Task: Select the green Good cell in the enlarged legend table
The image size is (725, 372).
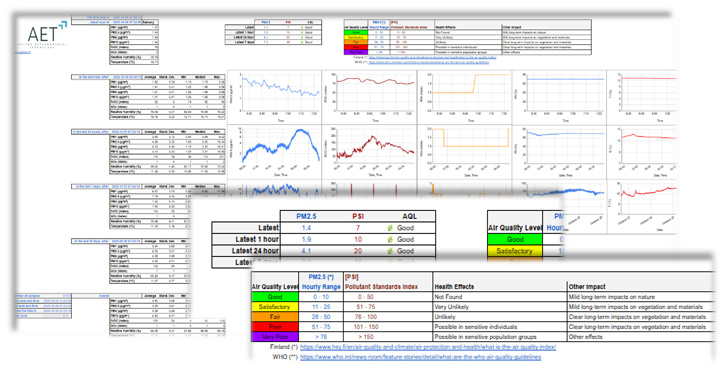Action: (275, 297)
